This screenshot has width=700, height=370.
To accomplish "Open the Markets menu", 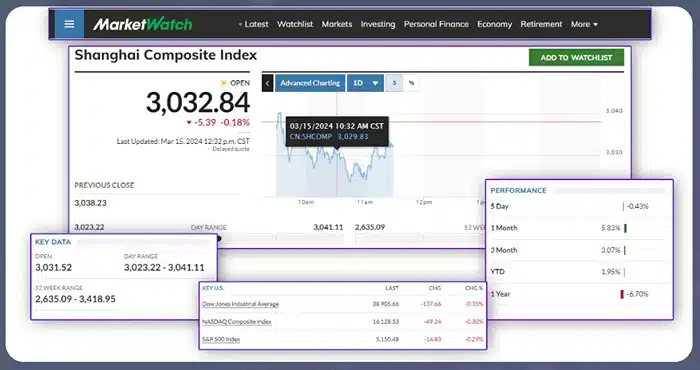I will 337,24.
